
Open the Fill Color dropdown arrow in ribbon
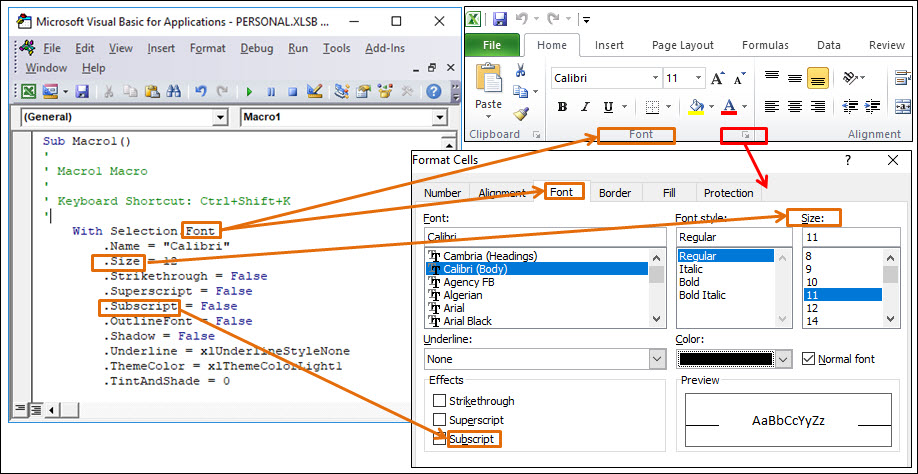711,107
